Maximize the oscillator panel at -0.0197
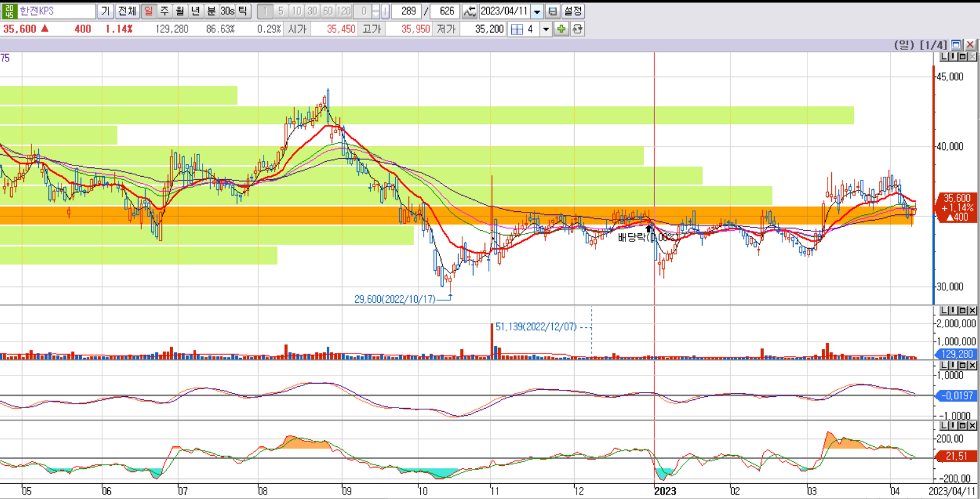 point(962,364)
